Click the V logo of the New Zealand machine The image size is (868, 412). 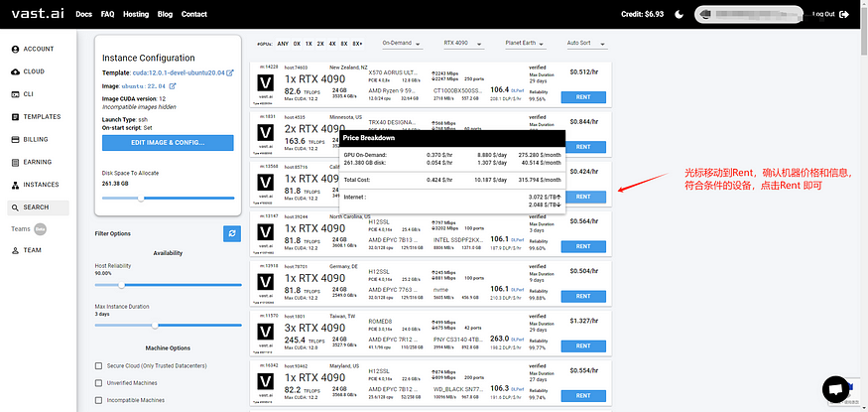tap(266, 84)
